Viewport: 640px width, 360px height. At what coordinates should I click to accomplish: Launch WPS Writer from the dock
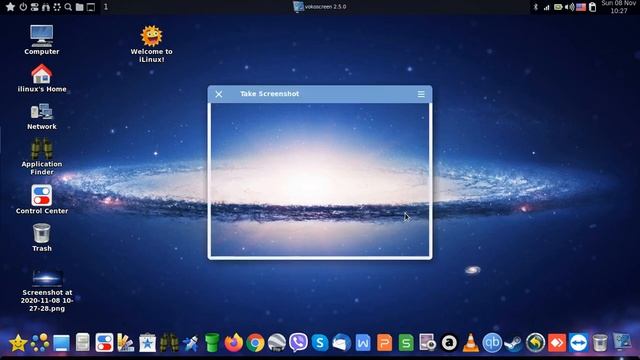(363, 343)
